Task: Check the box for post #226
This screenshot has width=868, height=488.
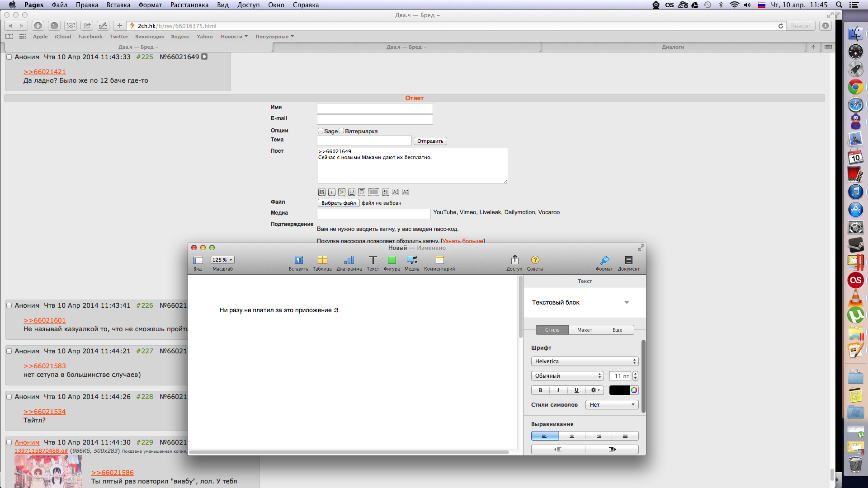Action: tap(9, 305)
